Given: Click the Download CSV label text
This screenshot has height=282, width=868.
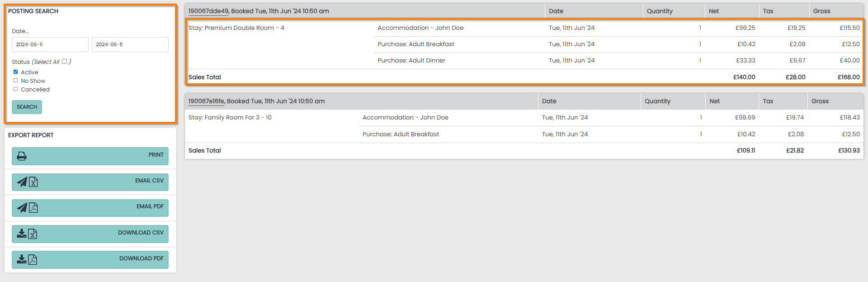Looking at the screenshot, I should [x=141, y=233].
